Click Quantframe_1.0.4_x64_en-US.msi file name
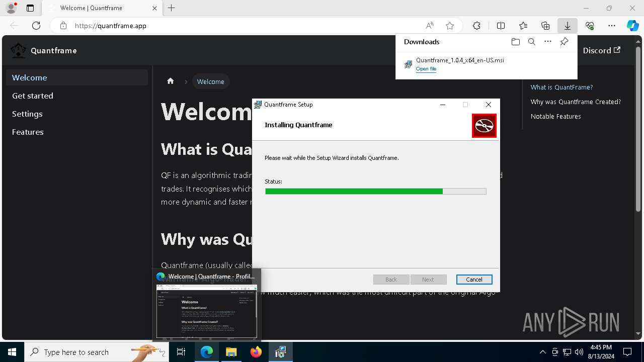 coord(460,60)
